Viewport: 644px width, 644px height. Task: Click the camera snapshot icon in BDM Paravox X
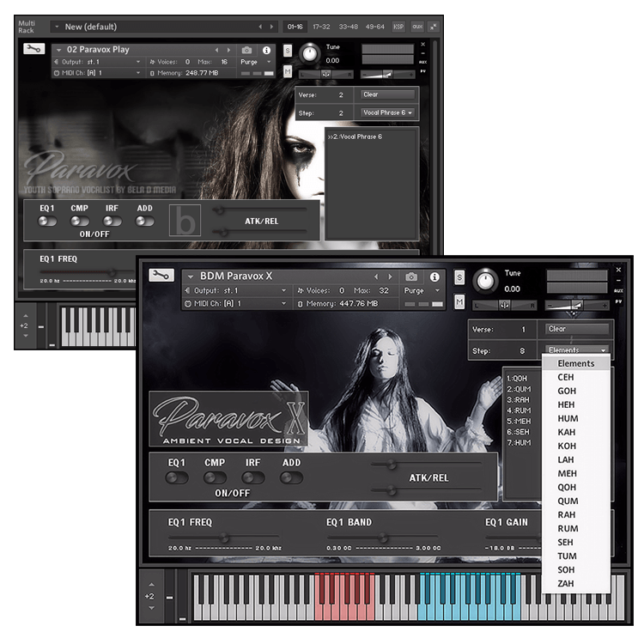coord(411,277)
